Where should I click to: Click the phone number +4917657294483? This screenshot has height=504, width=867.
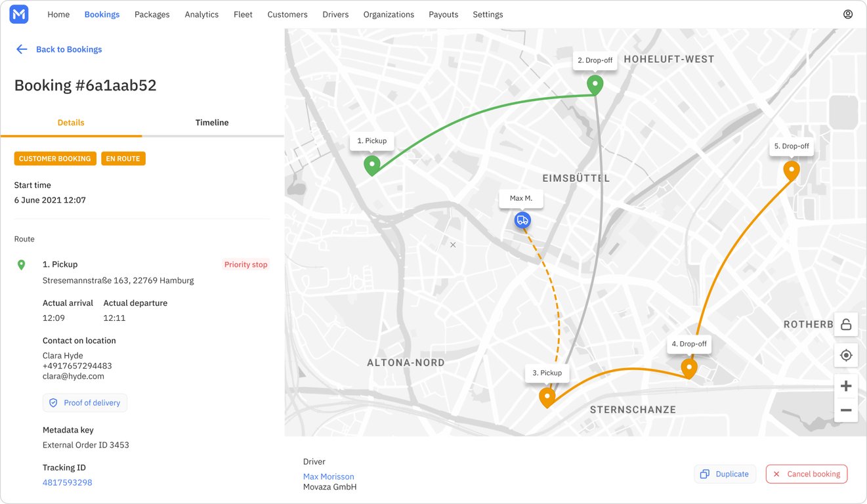coord(77,366)
